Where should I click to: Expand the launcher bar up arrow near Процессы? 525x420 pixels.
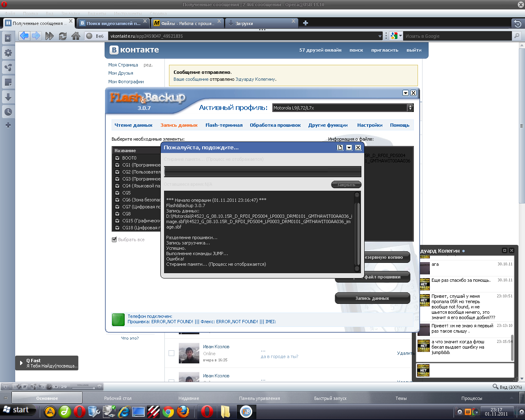(512, 398)
